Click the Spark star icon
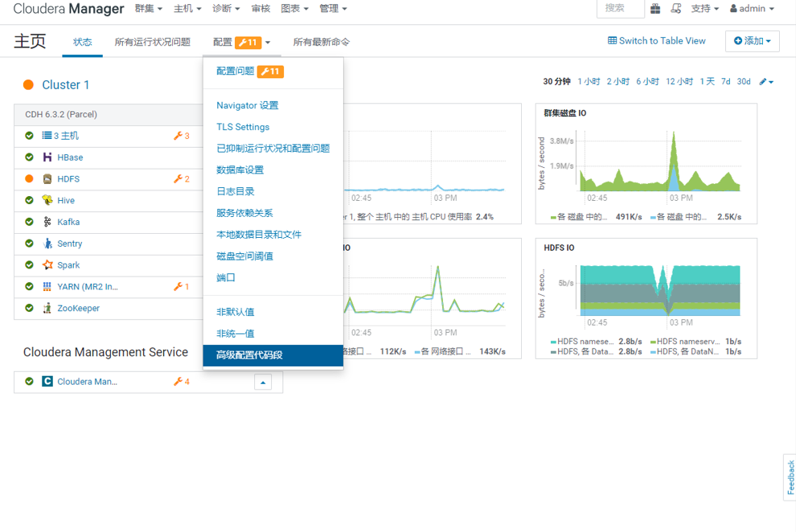The image size is (796, 532). pyautogui.click(x=47, y=264)
